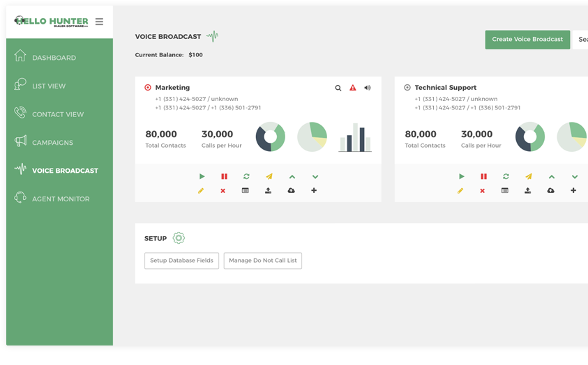The width and height of the screenshot is (588, 365).
Task: Start Technical Support broadcast with play icon
Action: pos(461,176)
